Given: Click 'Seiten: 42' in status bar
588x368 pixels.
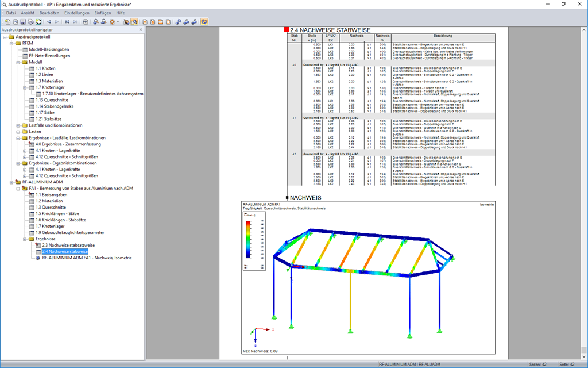Looking at the screenshot, I should point(537,364).
